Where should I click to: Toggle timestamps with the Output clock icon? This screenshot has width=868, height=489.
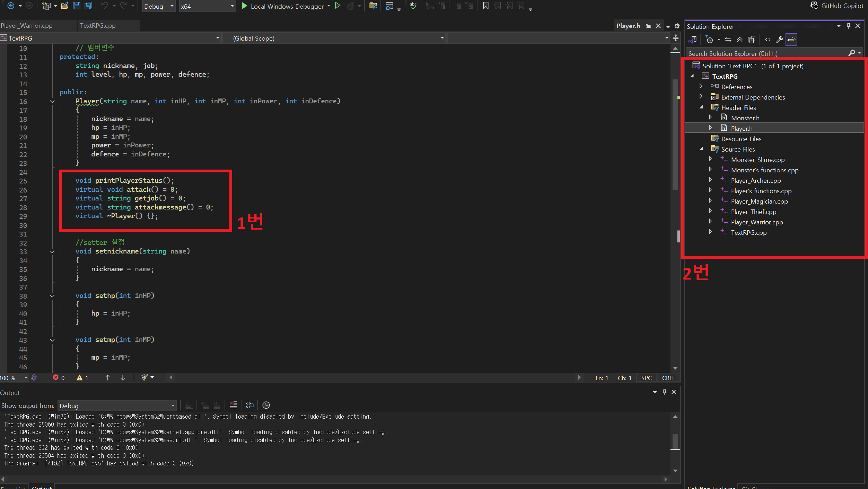point(266,405)
